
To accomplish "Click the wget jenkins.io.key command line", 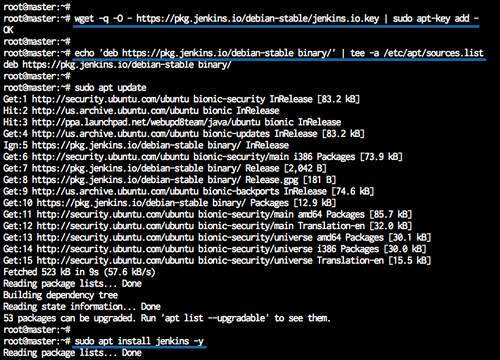I will coord(276,19).
